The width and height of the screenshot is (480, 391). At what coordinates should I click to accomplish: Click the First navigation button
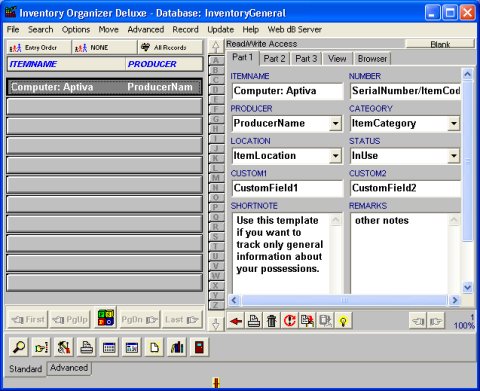(28, 319)
